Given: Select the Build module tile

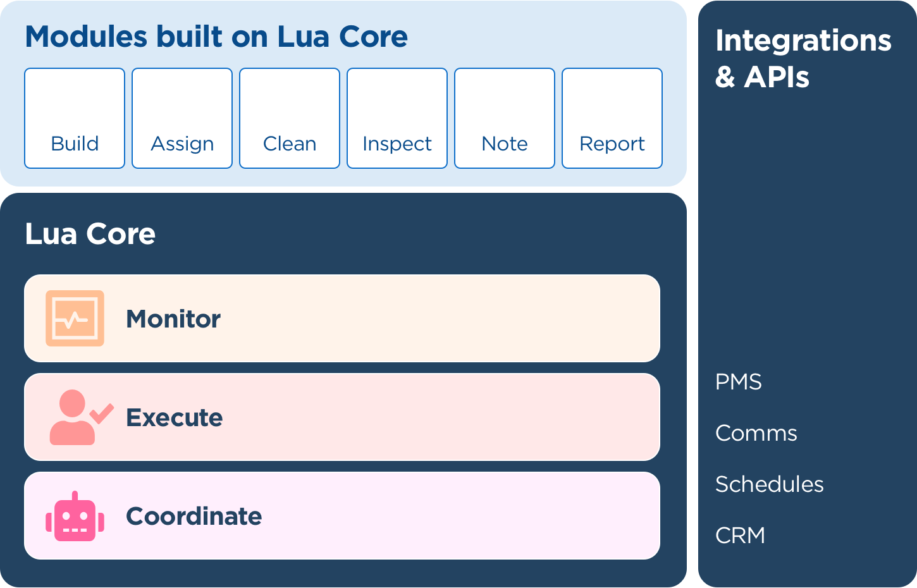Looking at the screenshot, I should point(75,118).
